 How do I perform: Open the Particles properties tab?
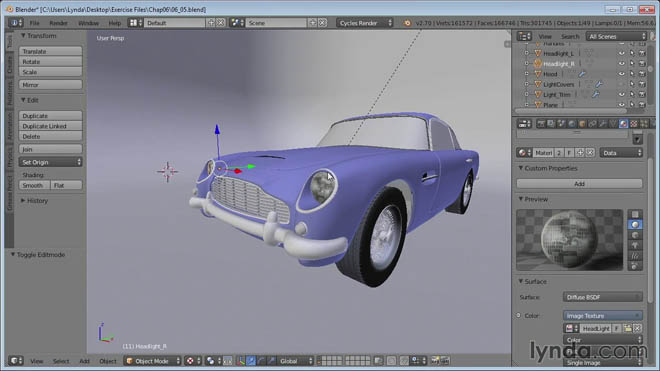click(x=644, y=124)
